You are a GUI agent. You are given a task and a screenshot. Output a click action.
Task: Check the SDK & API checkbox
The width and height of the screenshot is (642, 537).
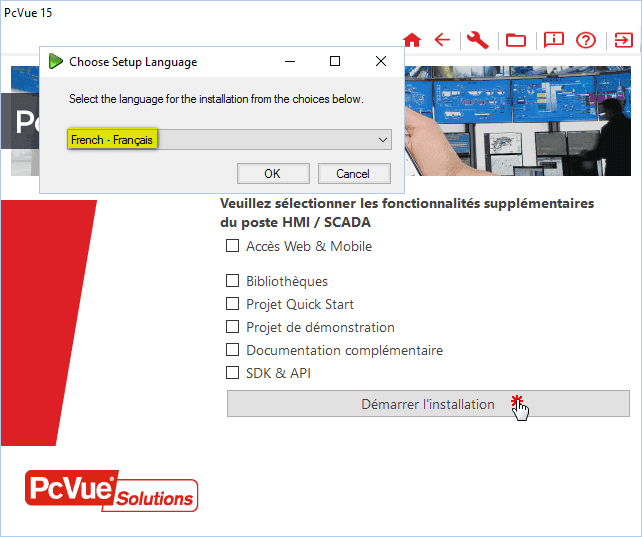232,373
